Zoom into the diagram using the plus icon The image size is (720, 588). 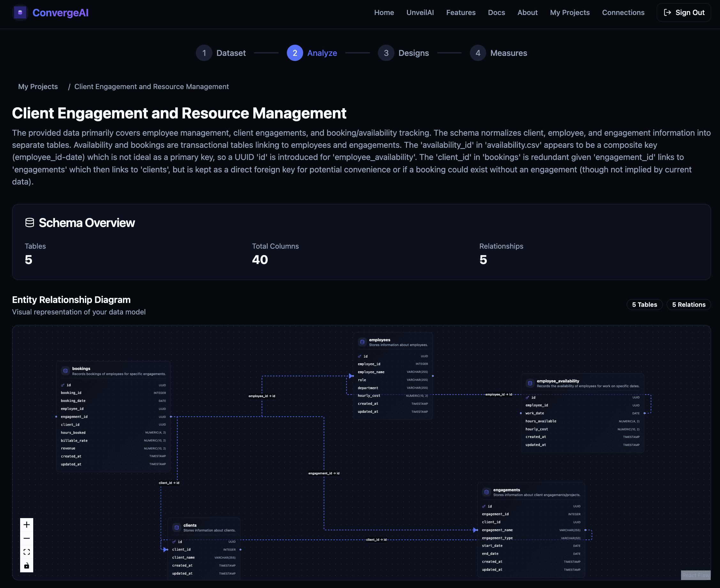click(27, 524)
